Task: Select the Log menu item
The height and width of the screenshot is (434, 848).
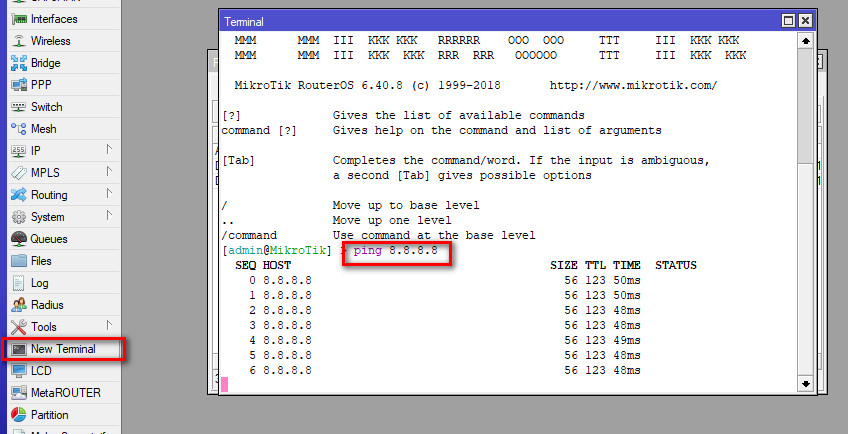Action: click(39, 283)
